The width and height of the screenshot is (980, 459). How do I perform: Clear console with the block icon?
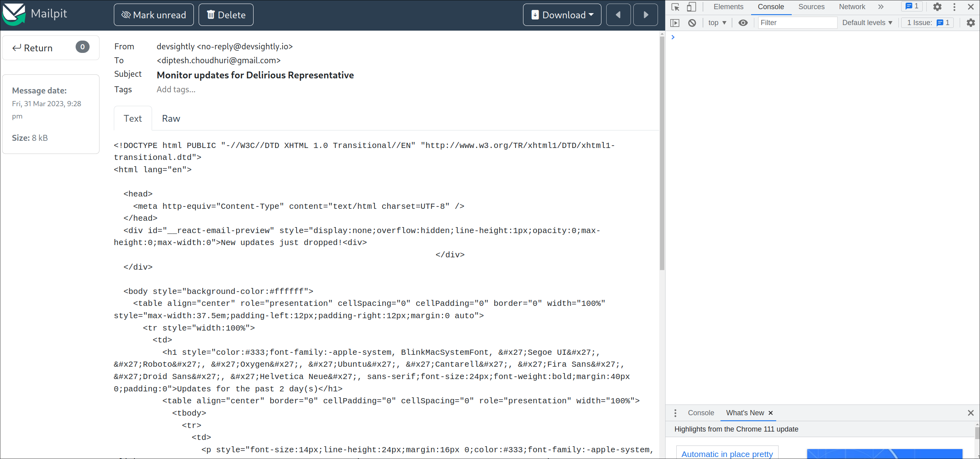pyautogui.click(x=692, y=23)
